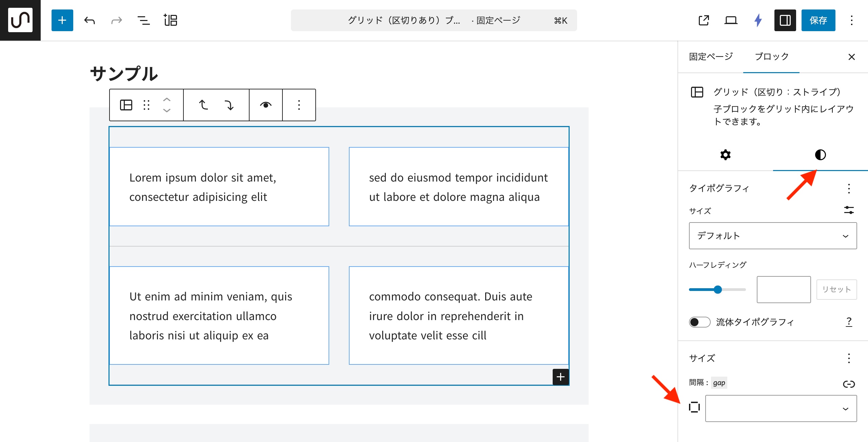Switch to the 固定ページ tab
Viewport: 868px width, 442px height.
711,57
